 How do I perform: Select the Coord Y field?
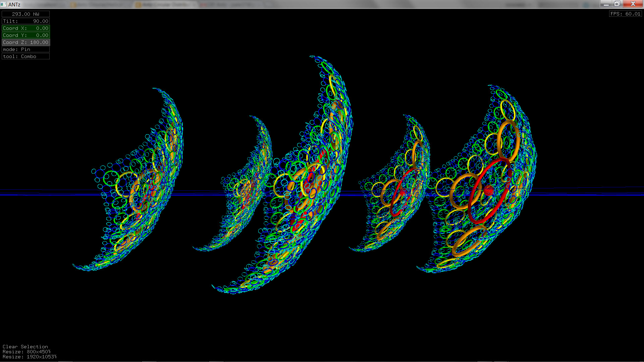tap(25, 35)
